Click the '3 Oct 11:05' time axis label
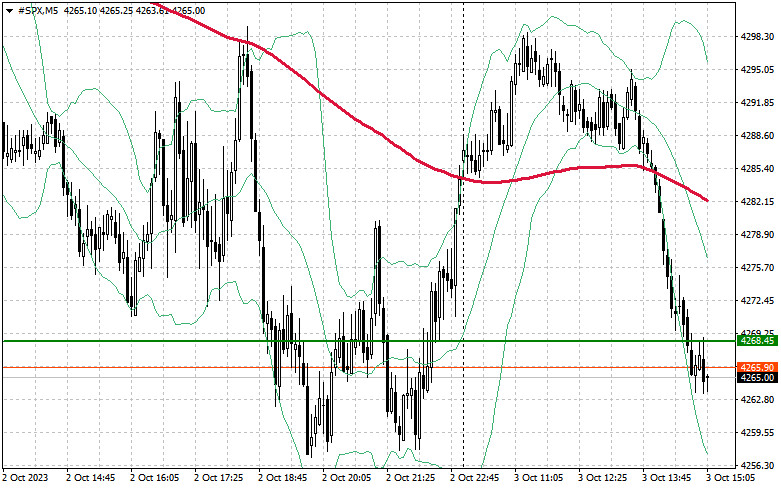Viewport: 781px width, 489px height. pyautogui.click(x=539, y=478)
